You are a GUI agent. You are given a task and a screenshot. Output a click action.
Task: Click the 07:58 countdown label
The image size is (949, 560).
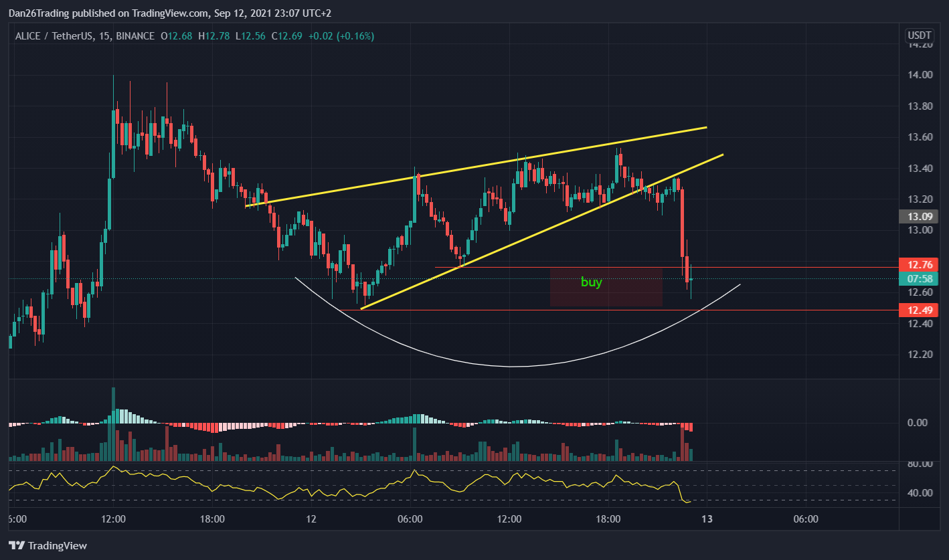pyautogui.click(x=918, y=278)
